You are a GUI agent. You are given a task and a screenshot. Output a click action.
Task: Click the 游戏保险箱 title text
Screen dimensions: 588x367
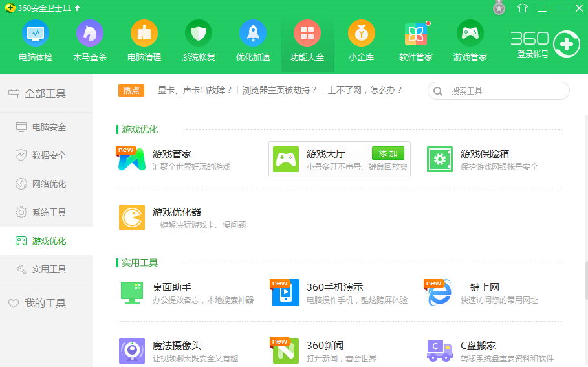pyautogui.click(x=485, y=154)
